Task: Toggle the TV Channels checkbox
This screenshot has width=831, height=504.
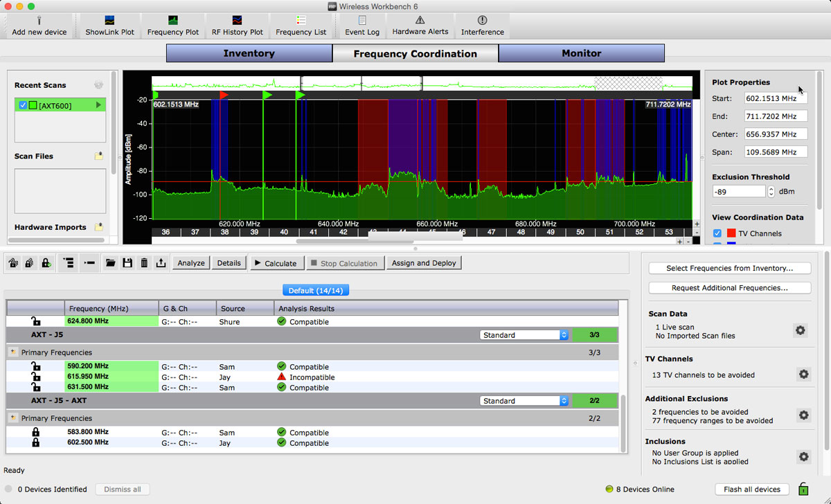Action: coord(717,234)
